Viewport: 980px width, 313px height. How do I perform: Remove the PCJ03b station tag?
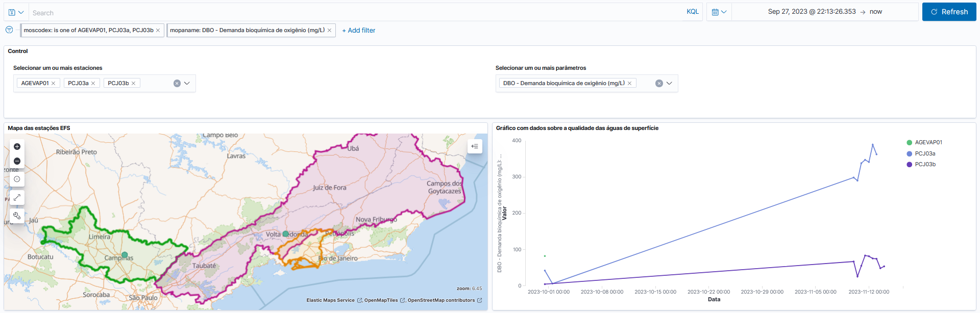pyautogui.click(x=134, y=84)
